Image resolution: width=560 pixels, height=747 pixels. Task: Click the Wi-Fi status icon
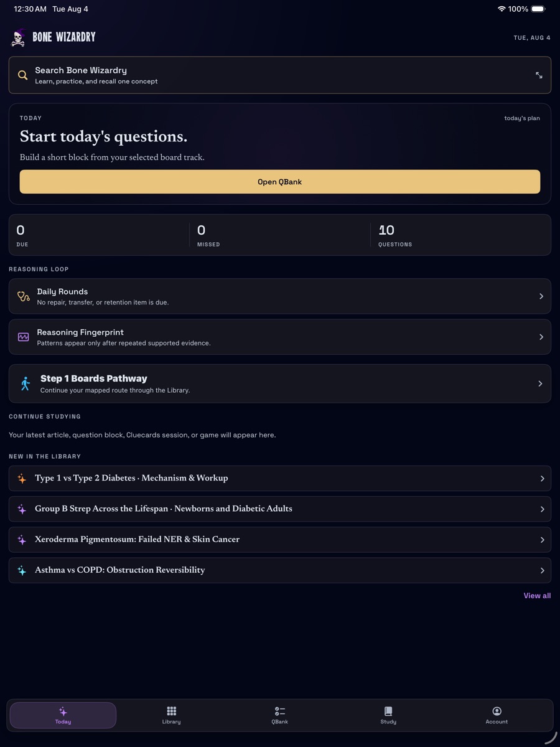(x=502, y=9)
